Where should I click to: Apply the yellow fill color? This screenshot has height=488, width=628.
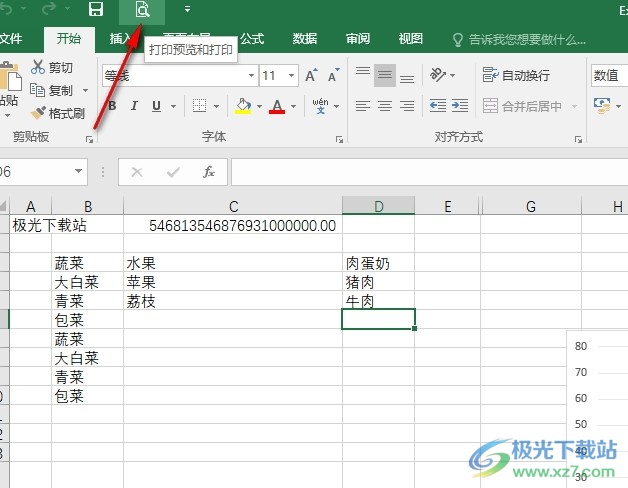pyautogui.click(x=243, y=106)
